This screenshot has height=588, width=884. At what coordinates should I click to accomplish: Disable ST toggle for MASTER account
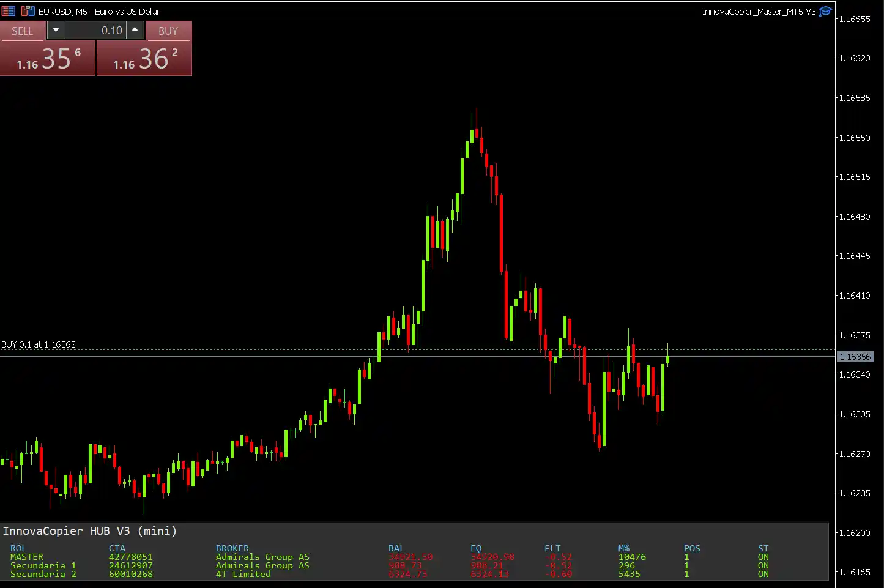(x=763, y=557)
